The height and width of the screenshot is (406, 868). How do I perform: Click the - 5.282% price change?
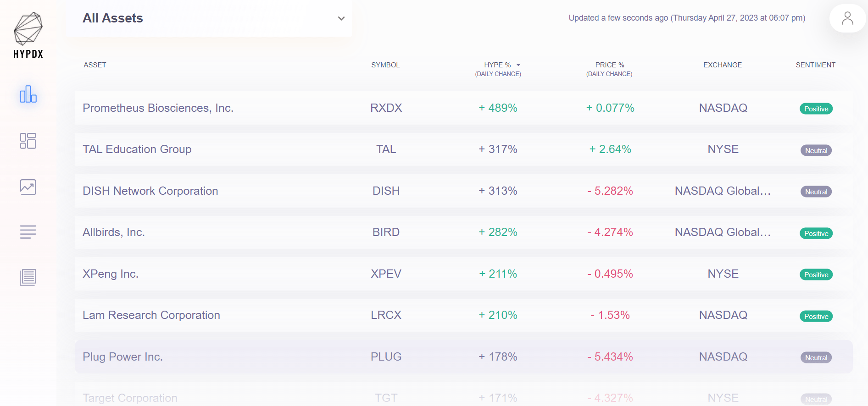pyautogui.click(x=610, y=191)
